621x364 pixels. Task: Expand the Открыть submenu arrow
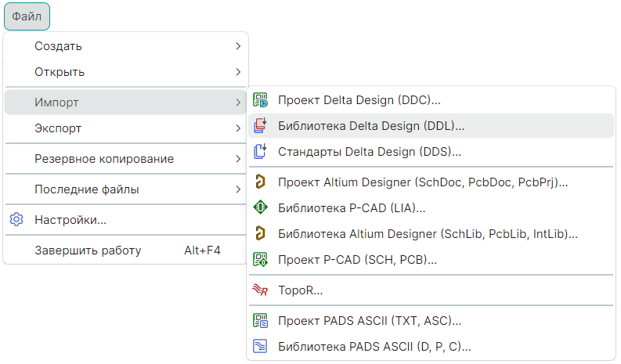point(237,72)
